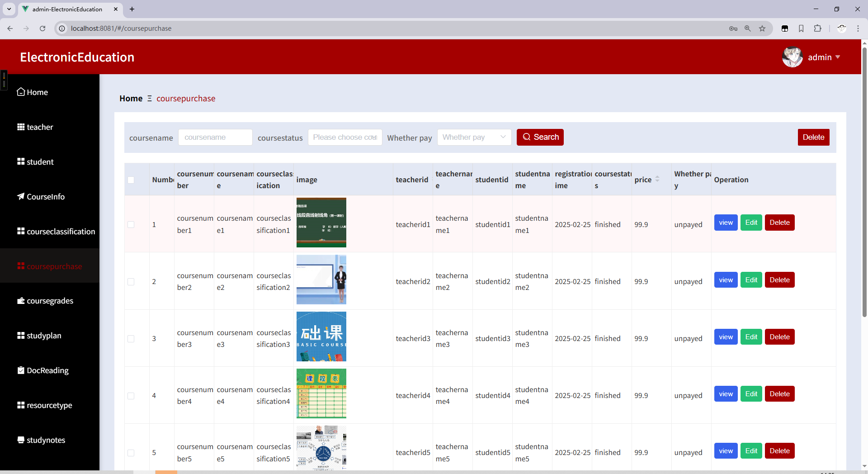
Task: Click the site information icon beside URL
Action: tap(62, 28)
